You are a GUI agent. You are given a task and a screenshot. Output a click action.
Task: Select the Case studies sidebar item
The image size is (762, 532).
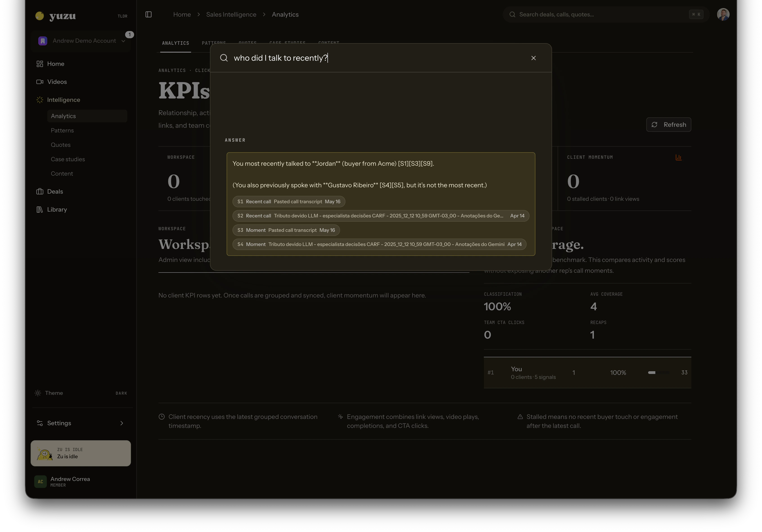(87, 159)
